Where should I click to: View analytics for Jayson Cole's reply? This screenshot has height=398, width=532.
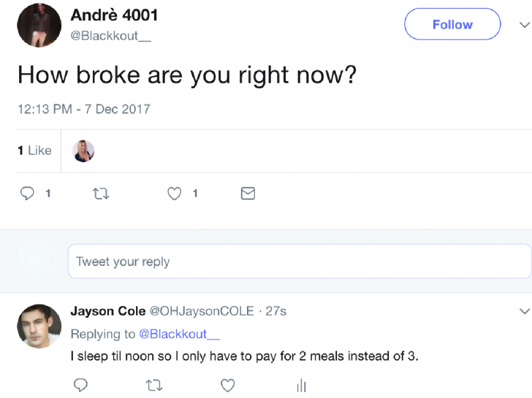[x=301, y=385]
